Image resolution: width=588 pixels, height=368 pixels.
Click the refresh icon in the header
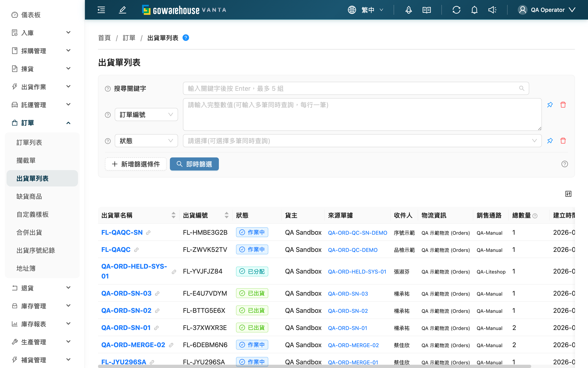(456, 10)
